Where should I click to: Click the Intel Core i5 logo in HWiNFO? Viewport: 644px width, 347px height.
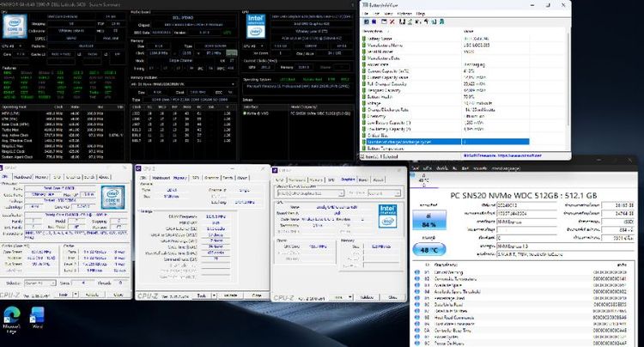coord(15,27)
